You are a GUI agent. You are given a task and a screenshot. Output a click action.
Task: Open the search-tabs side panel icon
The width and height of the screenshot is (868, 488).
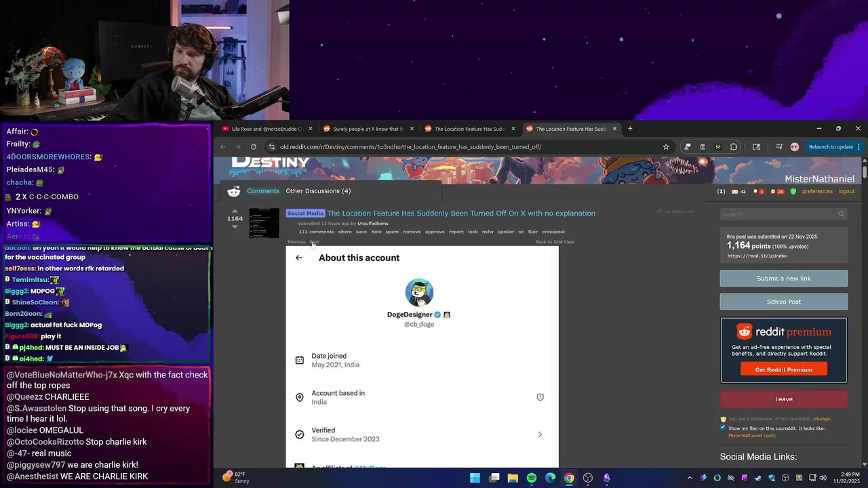[757, 147]
